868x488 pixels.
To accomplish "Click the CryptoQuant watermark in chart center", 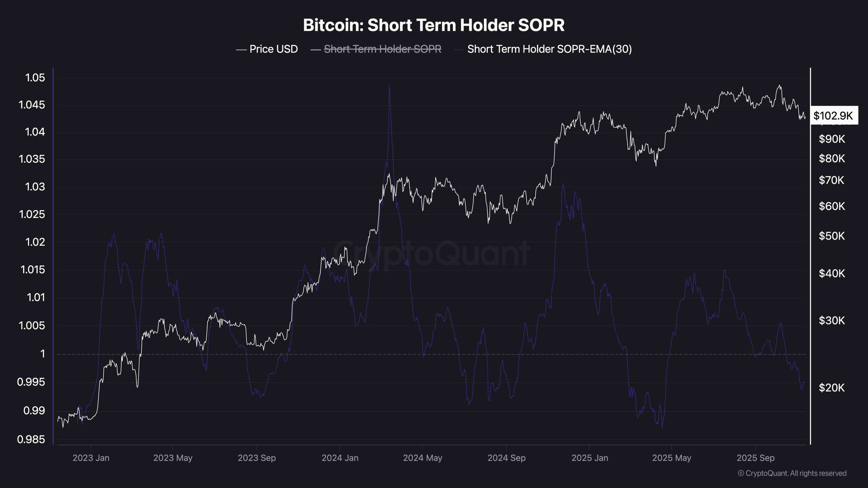I will [431, 253].
